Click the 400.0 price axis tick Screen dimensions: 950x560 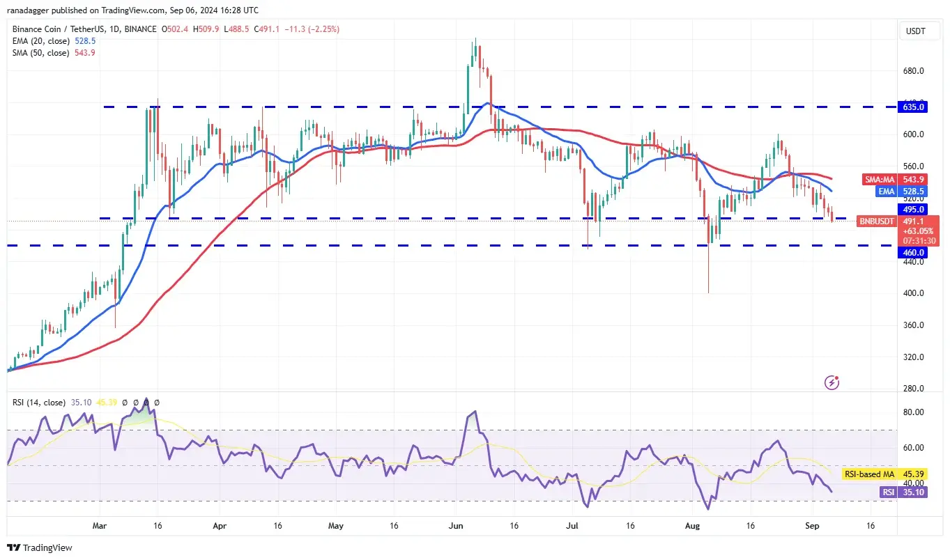[914, 293]
